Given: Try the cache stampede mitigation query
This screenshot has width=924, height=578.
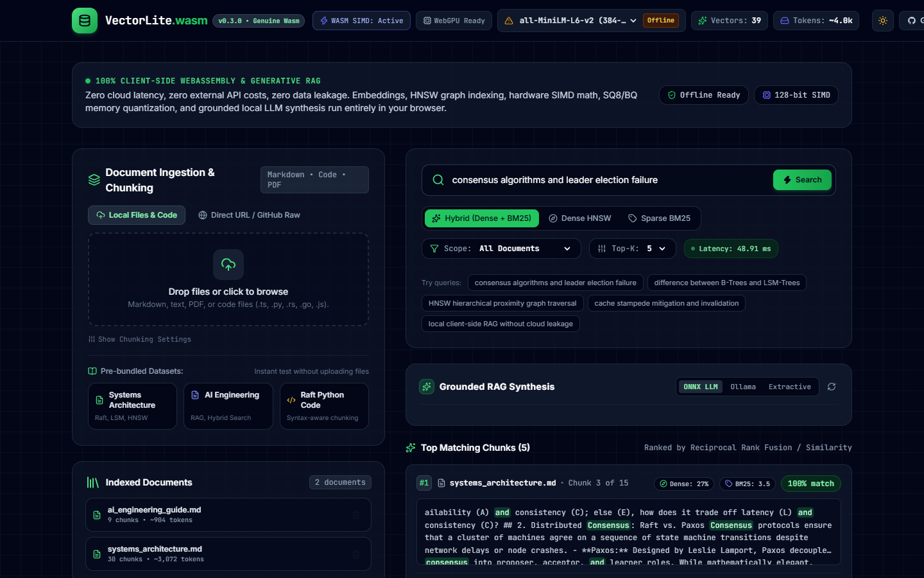Looking at the screenshot, I should pyautogui.click(x=667, y=303).
